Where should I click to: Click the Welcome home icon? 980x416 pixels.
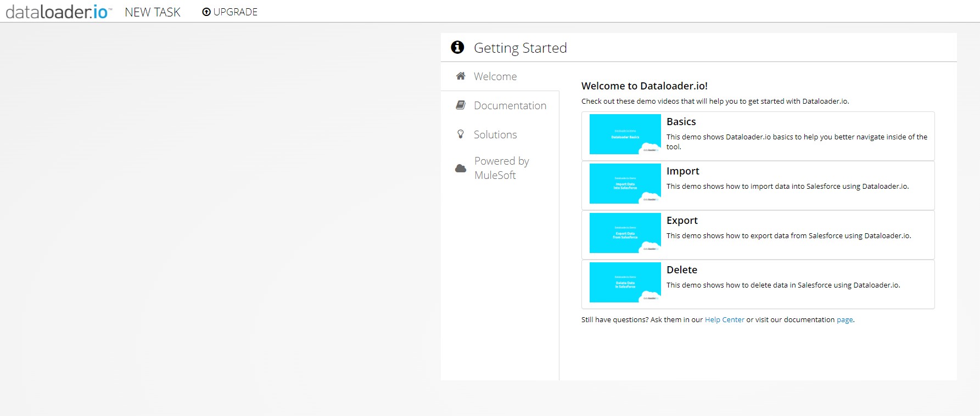pos(461,76)
